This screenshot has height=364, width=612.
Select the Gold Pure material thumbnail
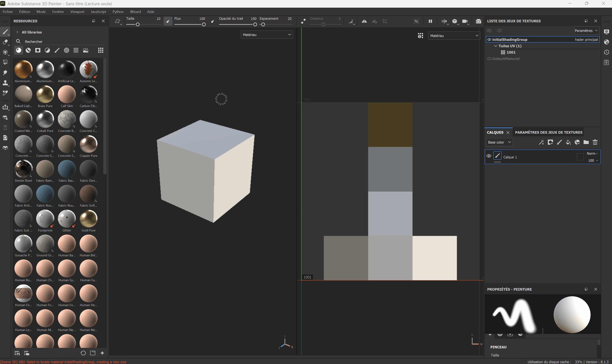[x=88, y=219]
